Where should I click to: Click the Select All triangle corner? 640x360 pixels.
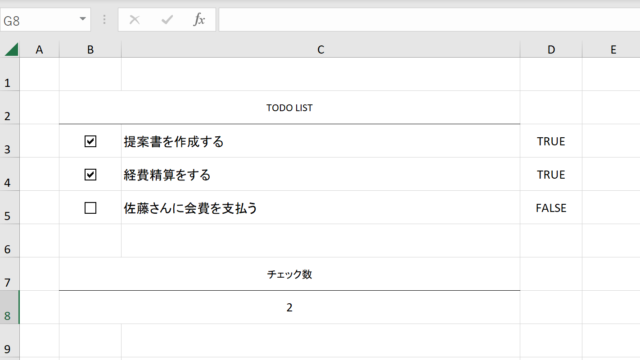11,49
